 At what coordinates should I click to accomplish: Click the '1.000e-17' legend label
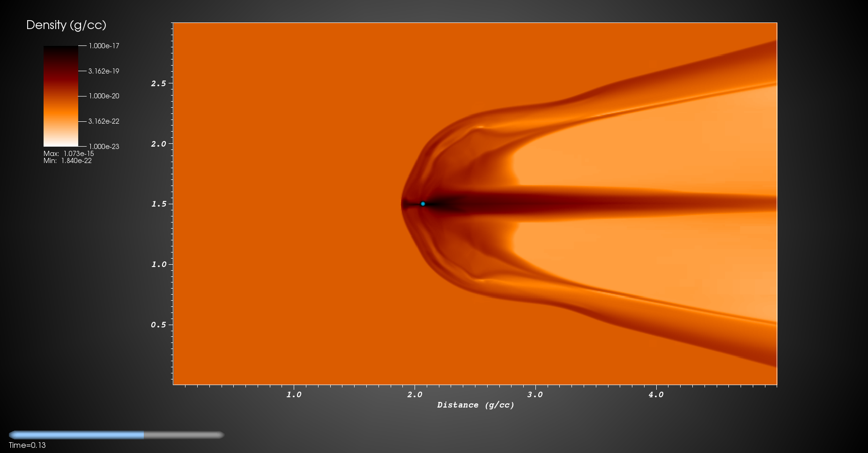pyautogui.click(x=104, y=46)
